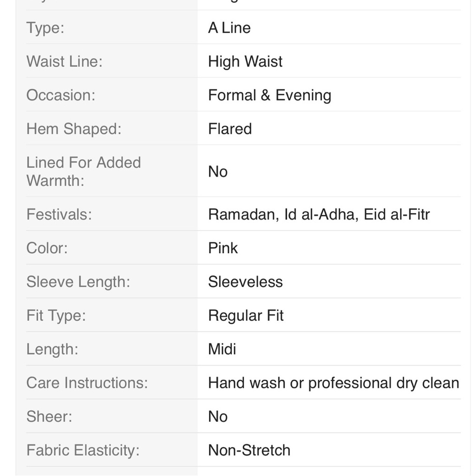
Task: Click the Color label
Action: click(47, 248)
